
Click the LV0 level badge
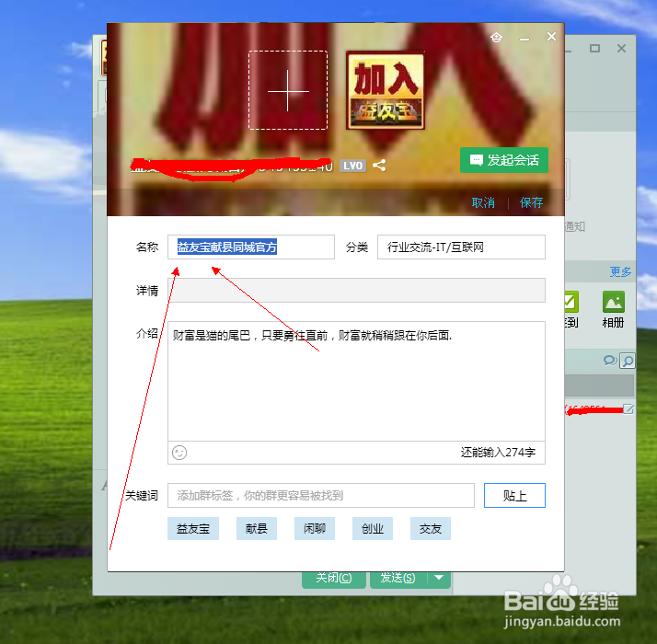coord(352,166)
